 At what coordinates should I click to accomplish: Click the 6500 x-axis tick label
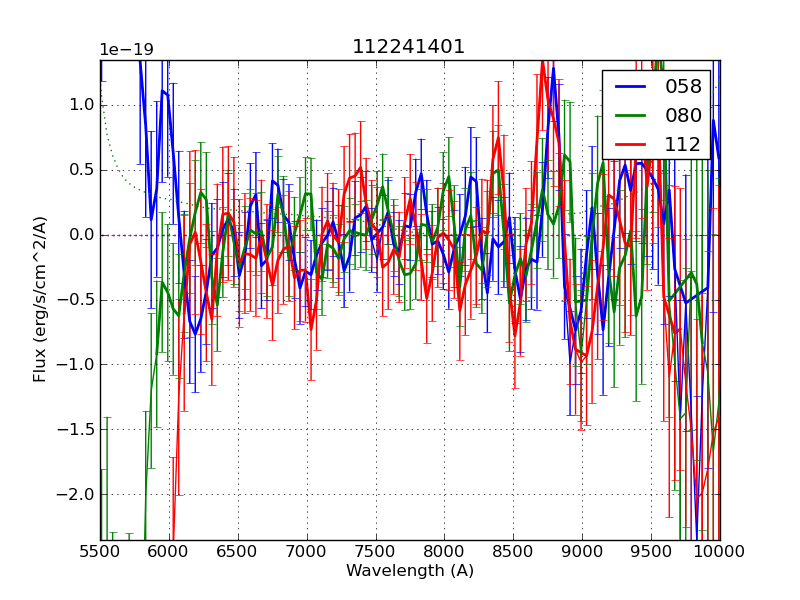(238, 551)
